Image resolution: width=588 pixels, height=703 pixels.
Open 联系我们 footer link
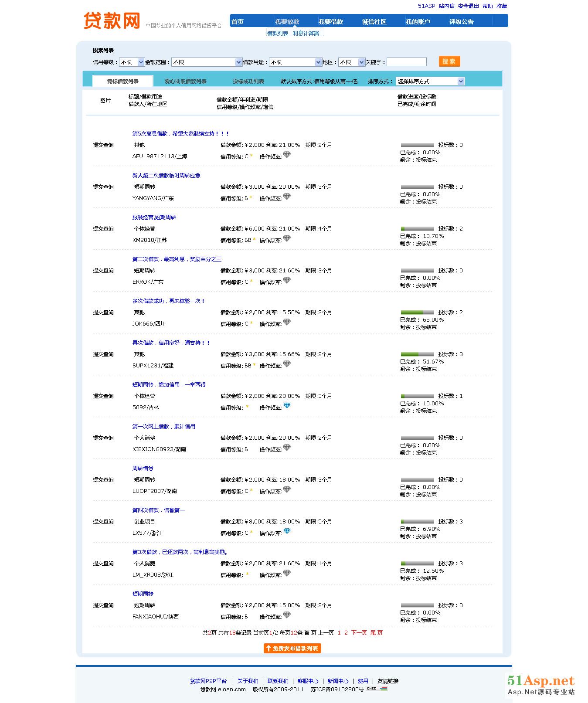pyautogui.click(x=278, y=681)
